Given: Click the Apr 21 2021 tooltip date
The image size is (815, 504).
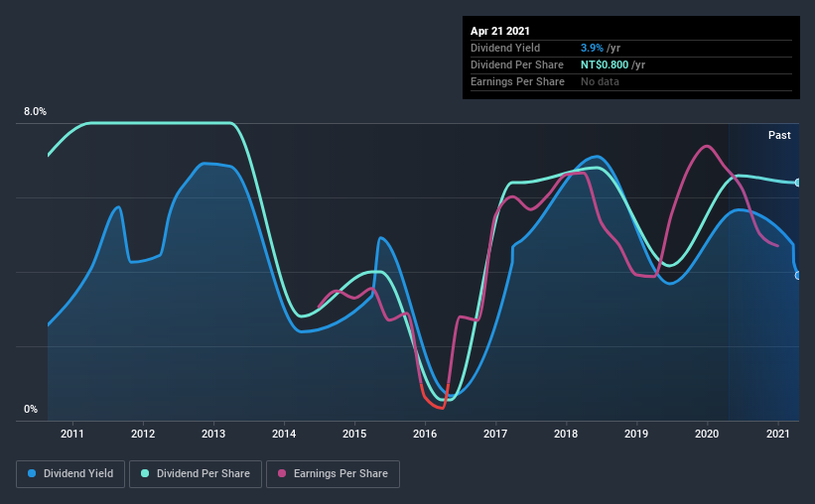Looking at the screenshot, I should [x=500, y=31].
